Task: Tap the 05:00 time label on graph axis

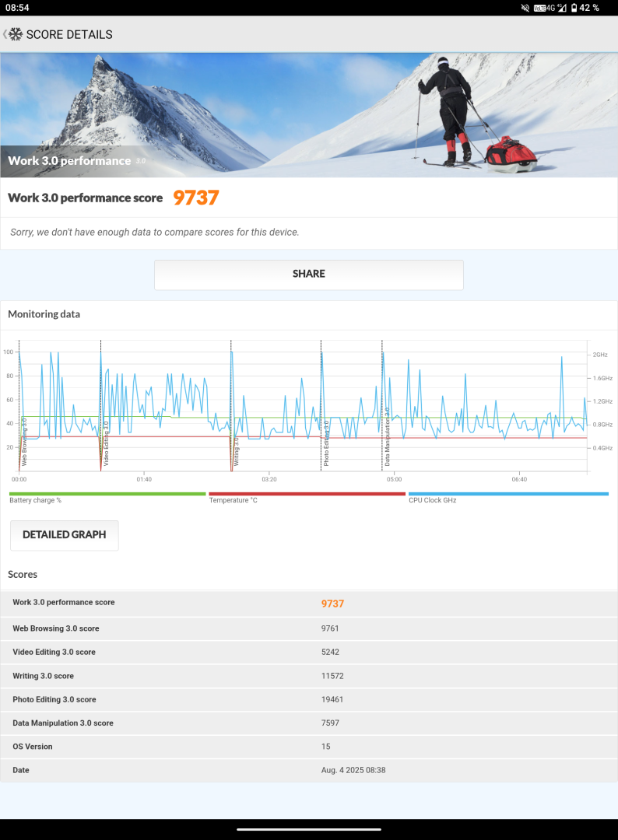Action: [x=394, y=479]
